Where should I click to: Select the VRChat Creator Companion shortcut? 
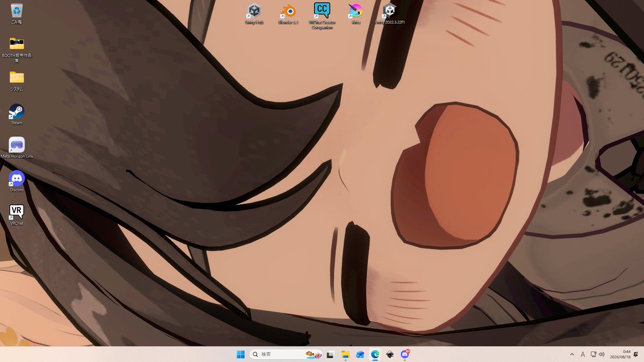click(322, 16)
